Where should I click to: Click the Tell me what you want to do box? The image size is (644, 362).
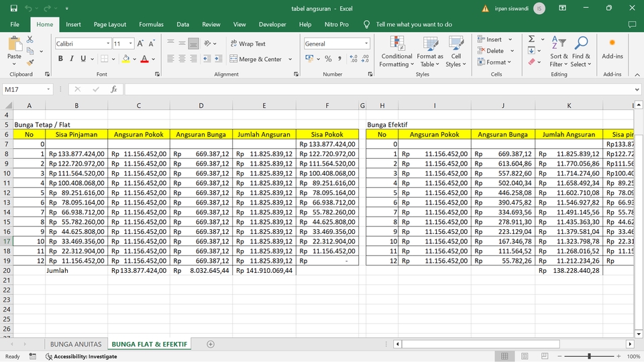[413, 24]
